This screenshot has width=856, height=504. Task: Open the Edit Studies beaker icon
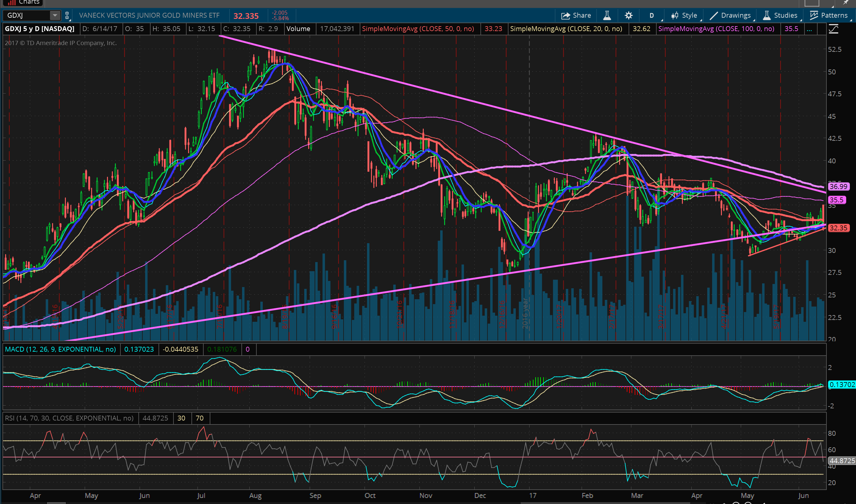pos(607,16)
